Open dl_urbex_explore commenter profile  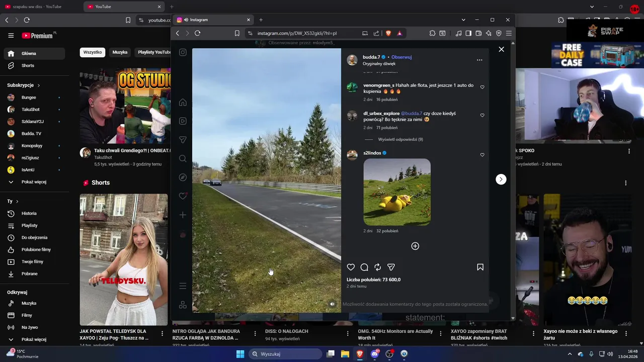point(381,114)
